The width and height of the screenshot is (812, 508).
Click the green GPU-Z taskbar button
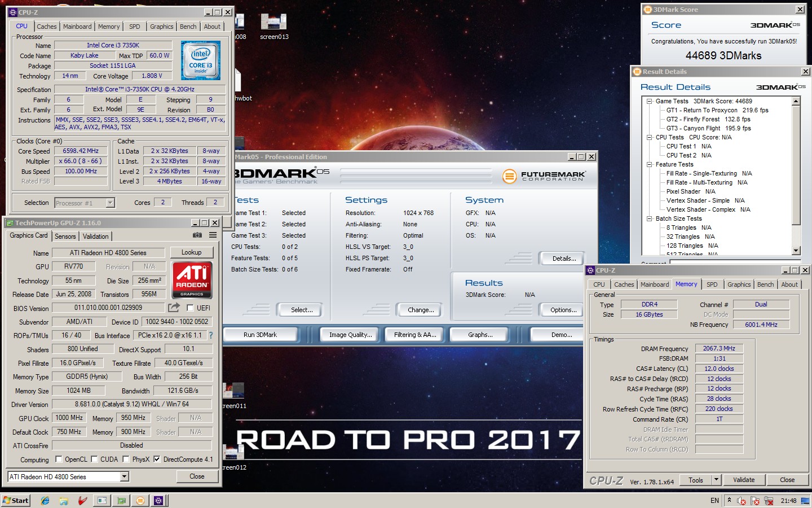tap(121, 501)
